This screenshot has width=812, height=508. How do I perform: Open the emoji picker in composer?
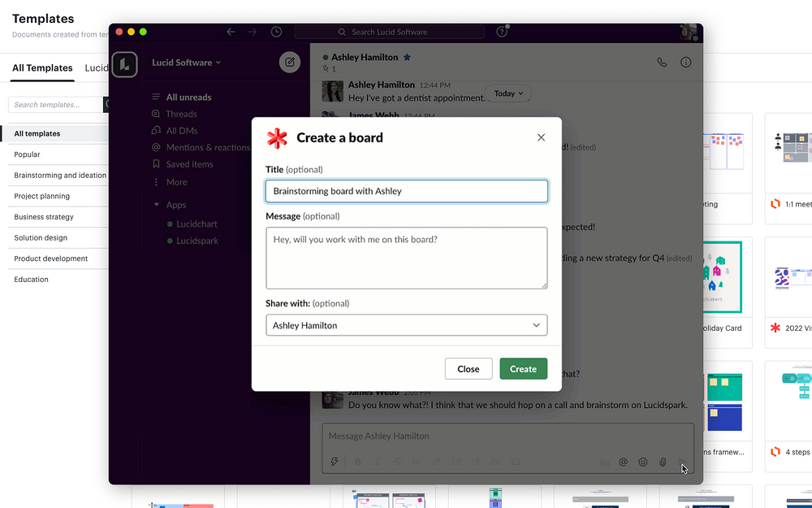click(642, 462)
